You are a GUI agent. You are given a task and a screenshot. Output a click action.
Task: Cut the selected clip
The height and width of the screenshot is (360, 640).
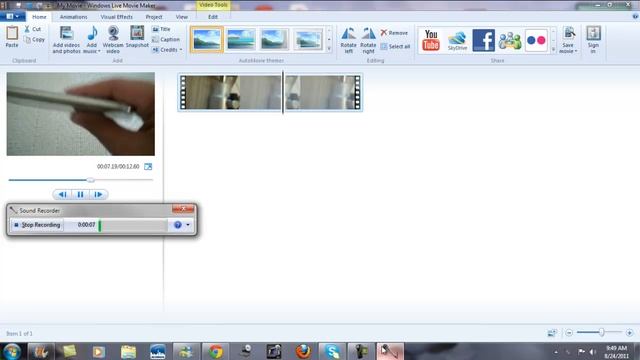click(33, 29)
